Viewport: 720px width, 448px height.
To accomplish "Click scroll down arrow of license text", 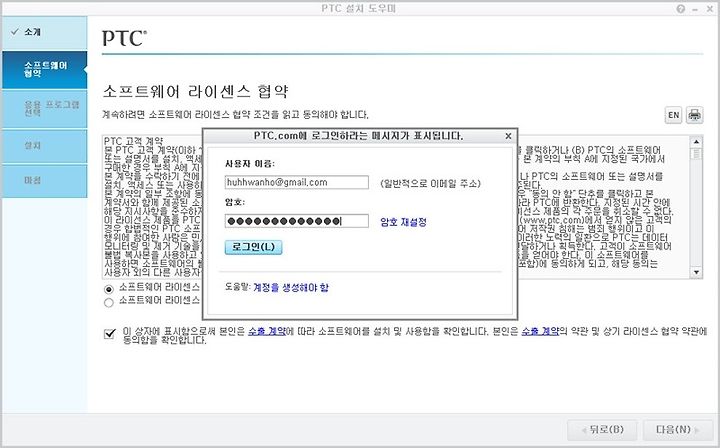I will 696,272.
